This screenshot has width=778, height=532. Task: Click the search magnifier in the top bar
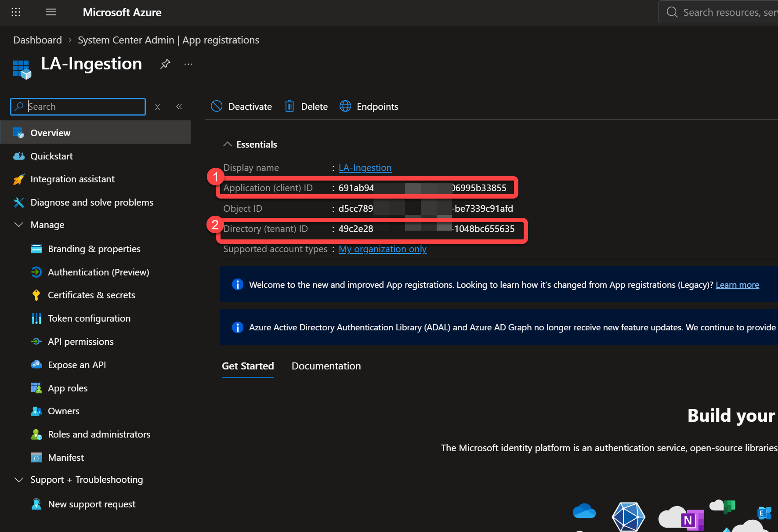[x=672, y=12]
